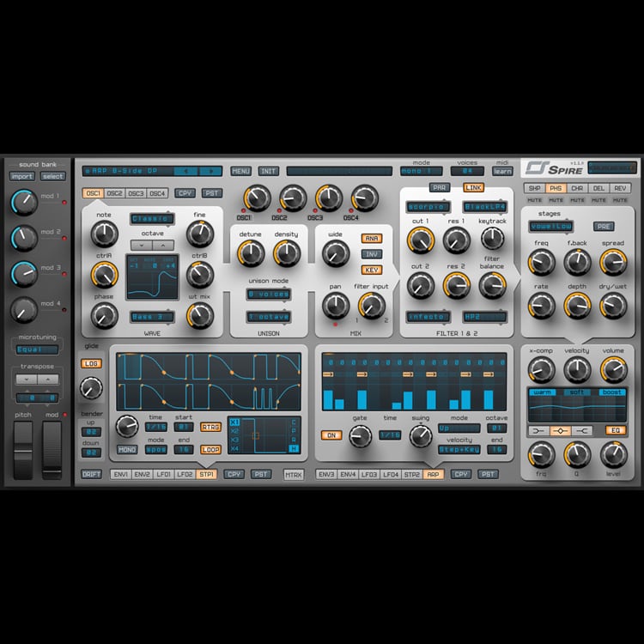The width and height of the screenshot is (644, 644).
Task: Click the transpose up arrow
Action: (x=48, y=379)
